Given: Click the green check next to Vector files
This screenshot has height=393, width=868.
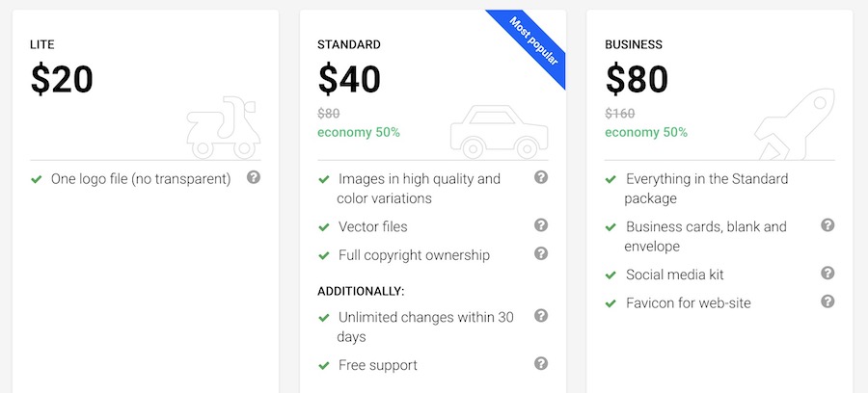Looking at the screenshot, I should (x=324, y=227).
